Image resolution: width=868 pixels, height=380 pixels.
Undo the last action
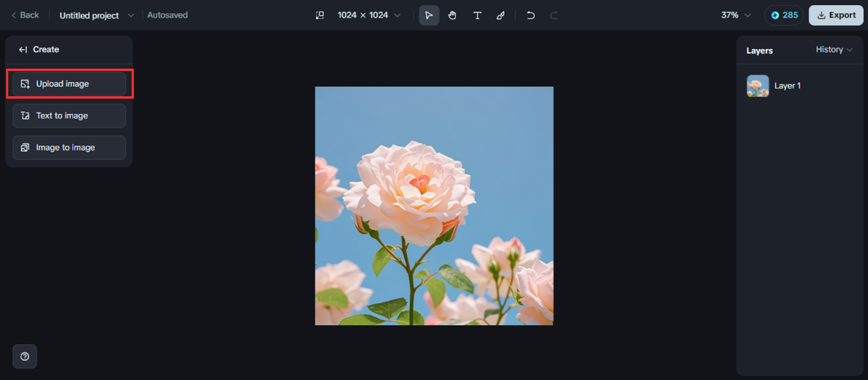(530, 15)
